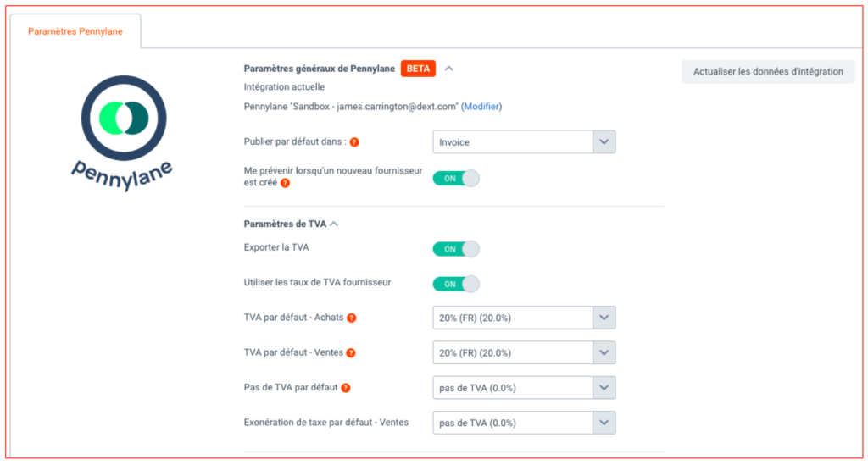Turn off Exporter la TVA switch
The image size is (868, 465).
[x=455, y=249]
